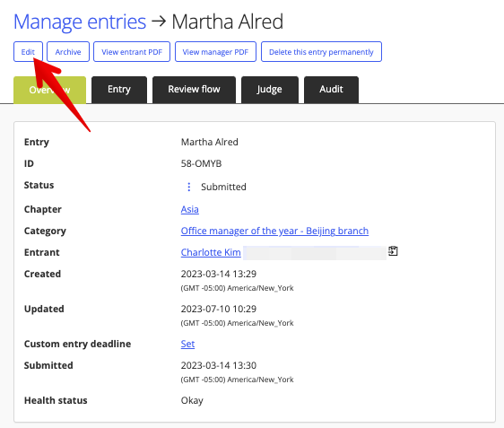Switch to the Entry tab
Image resolution: width=504 pixels, height=428 pixels.
tap(119, 90)
